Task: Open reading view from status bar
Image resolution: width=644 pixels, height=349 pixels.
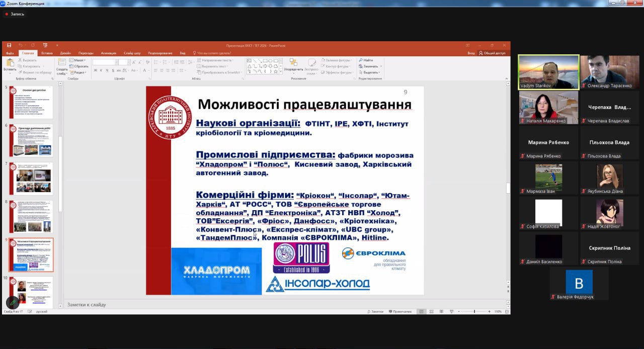Action: click(x=441, y=311)
